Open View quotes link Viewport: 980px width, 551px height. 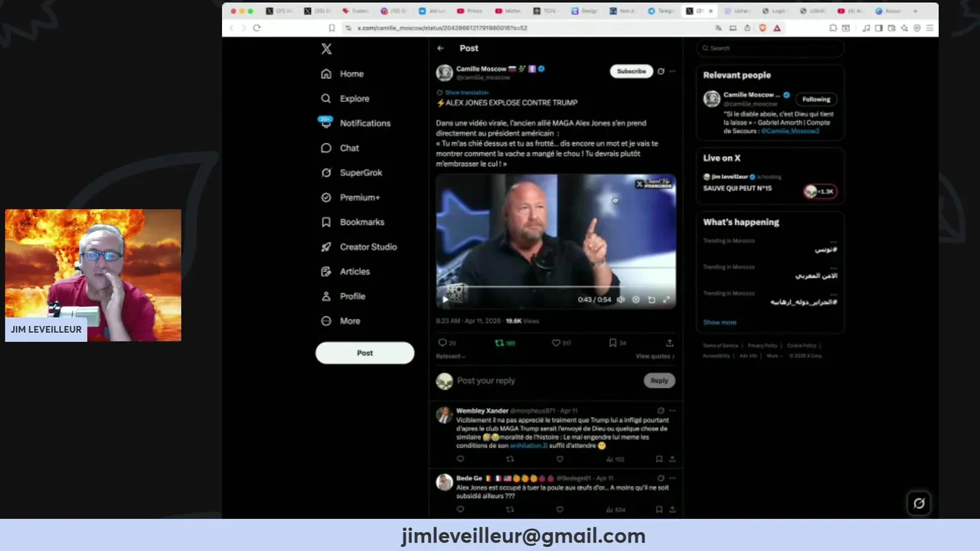[655, 357]
